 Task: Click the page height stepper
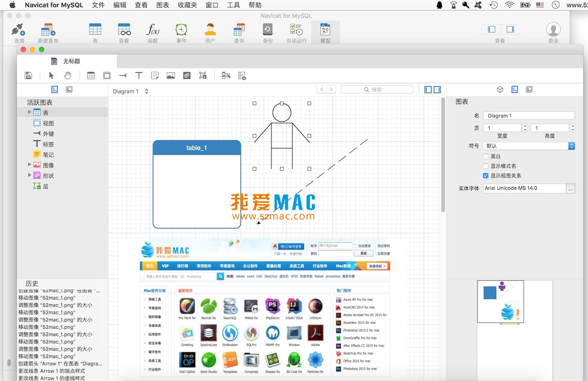[x=572, y=128]
